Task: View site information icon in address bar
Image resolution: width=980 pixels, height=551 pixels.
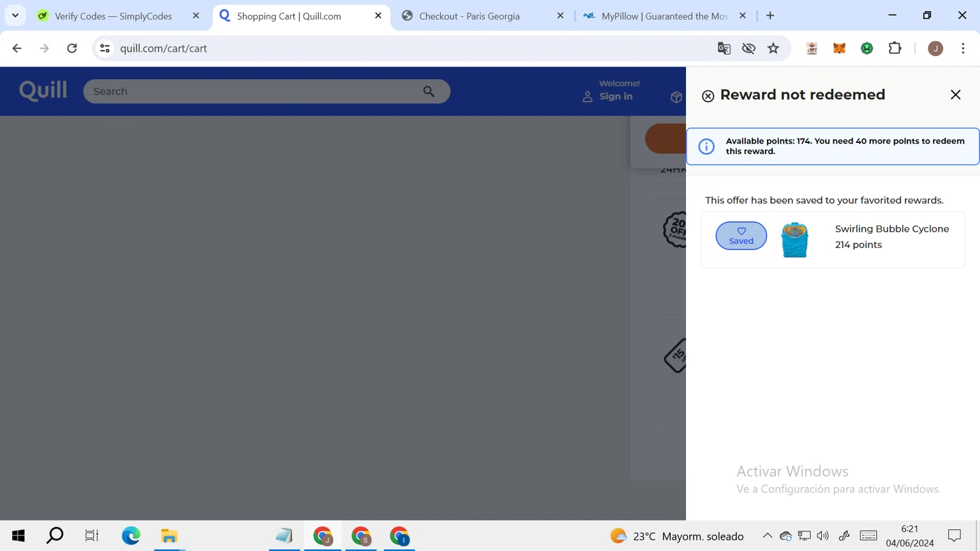Action: 105,48
